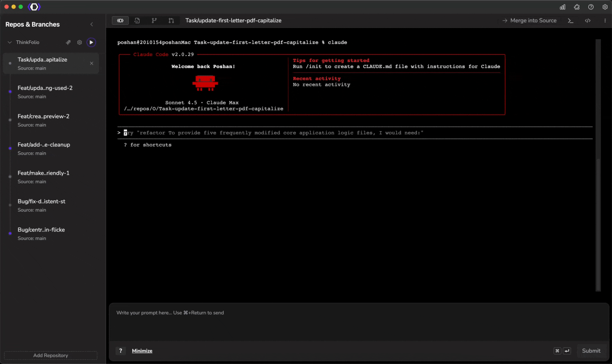
Task: Collapse the Repos & Branches sidebar
Action: pos(92,24)
